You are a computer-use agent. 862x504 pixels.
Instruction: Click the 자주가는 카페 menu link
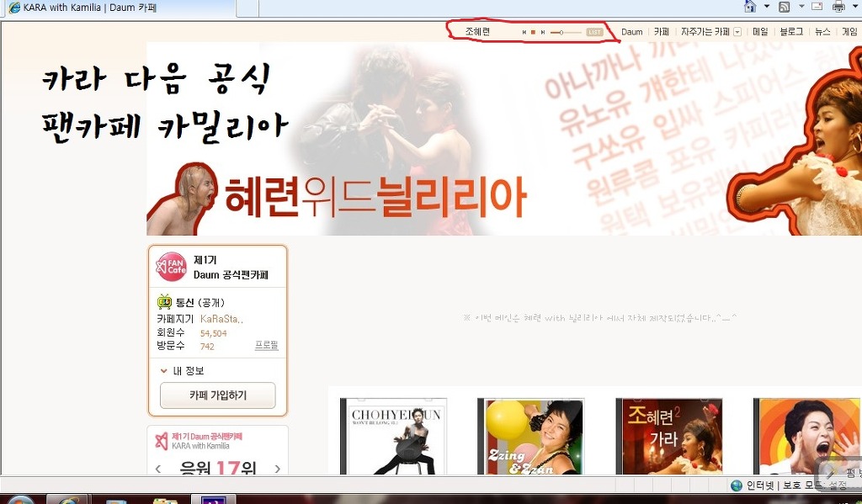click(705, 32)
